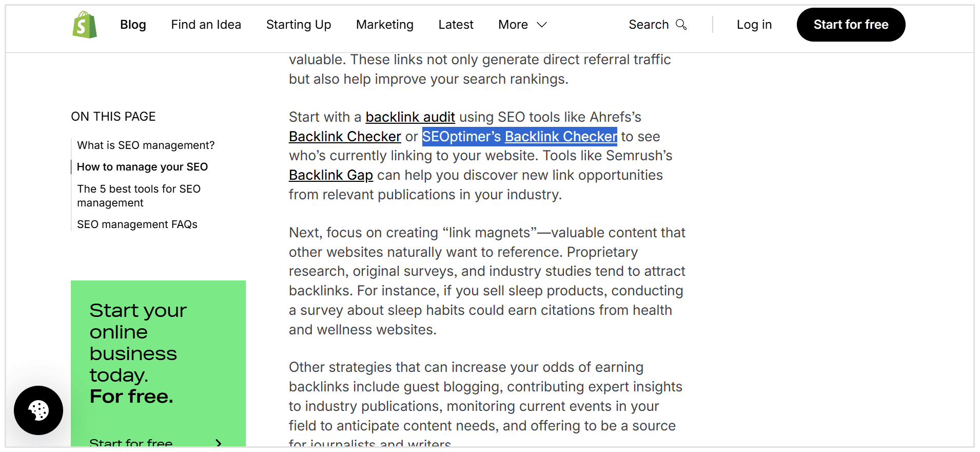Click the Log in link
The width and height of the screenshot is (980, 452).
[x=754, y=24]
